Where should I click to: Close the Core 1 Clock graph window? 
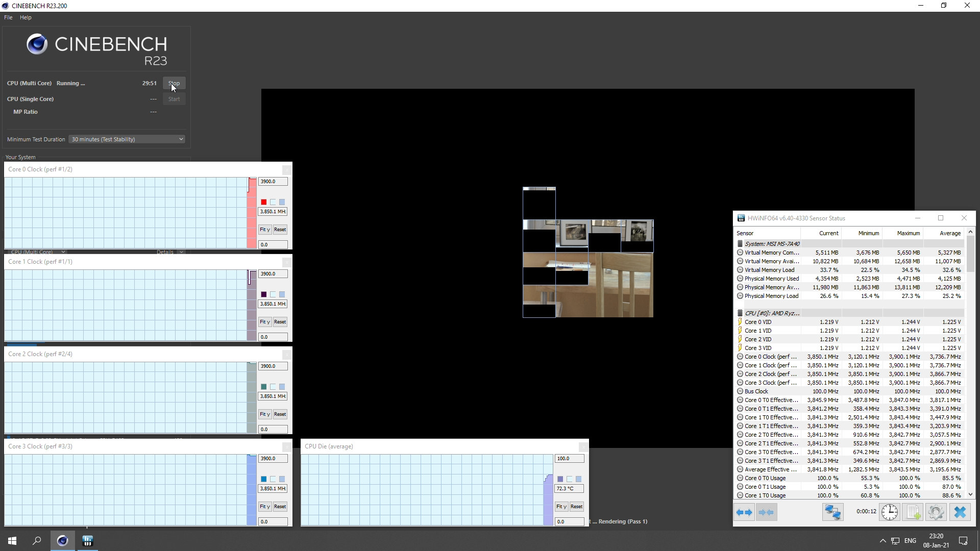coord(287,262)
